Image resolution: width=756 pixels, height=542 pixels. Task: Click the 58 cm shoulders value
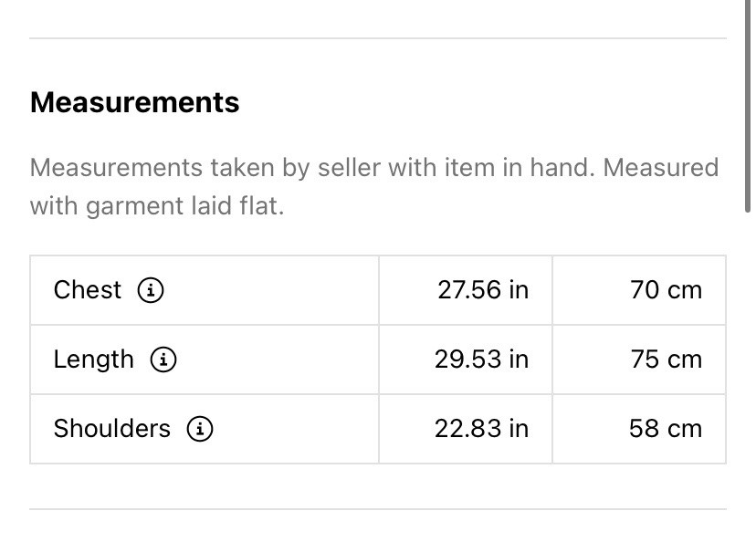tap(665, 429)
